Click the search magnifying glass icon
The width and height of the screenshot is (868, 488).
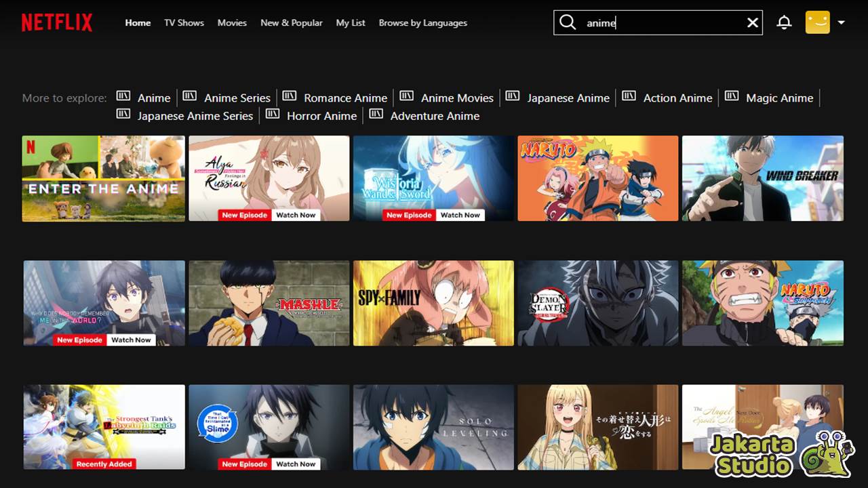click(568, 22)
